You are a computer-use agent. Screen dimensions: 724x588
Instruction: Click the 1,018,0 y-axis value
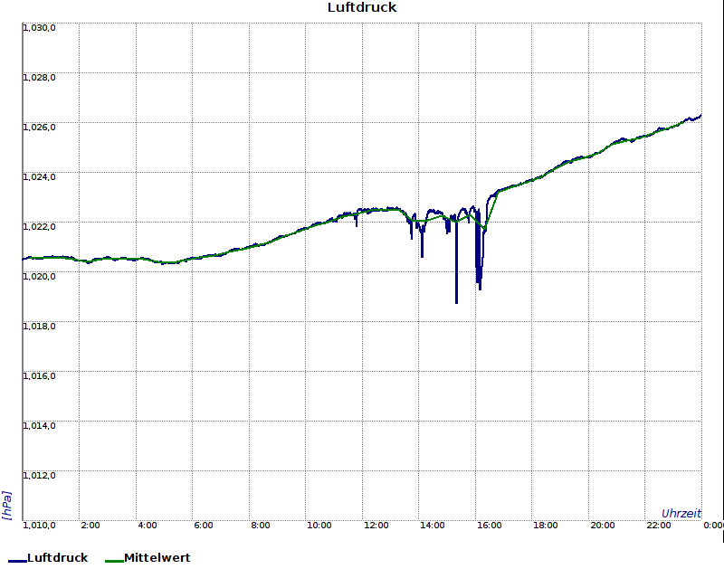point(39,327)
